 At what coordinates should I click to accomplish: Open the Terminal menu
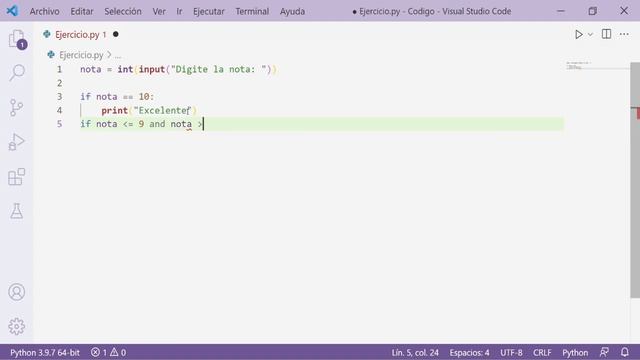(252, 11)
